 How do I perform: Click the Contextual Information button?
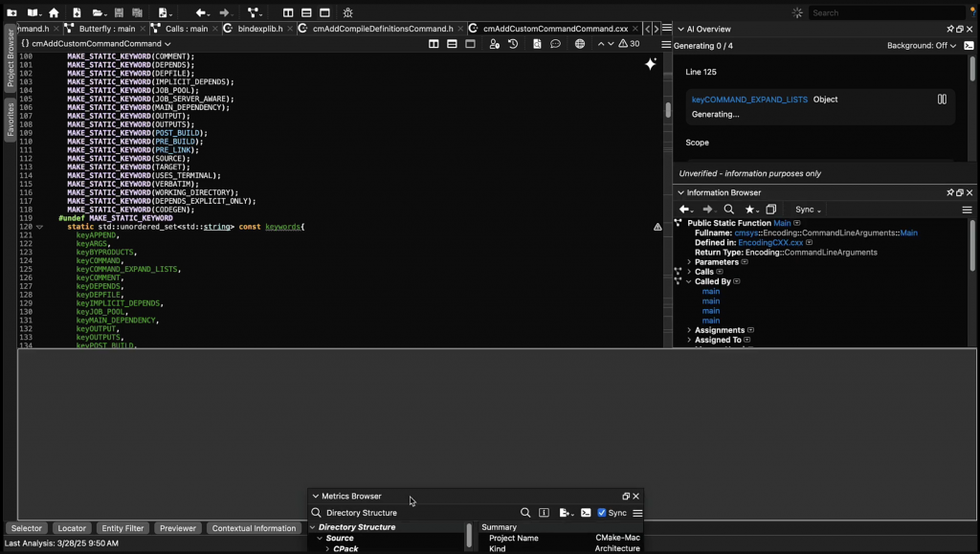pos(254,528)
